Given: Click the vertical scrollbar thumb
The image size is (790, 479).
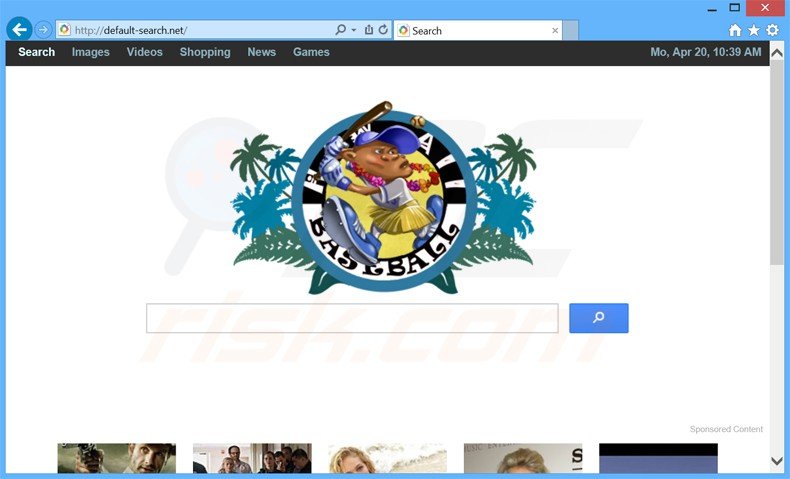Looking at the screenshot, I should 777,163.
